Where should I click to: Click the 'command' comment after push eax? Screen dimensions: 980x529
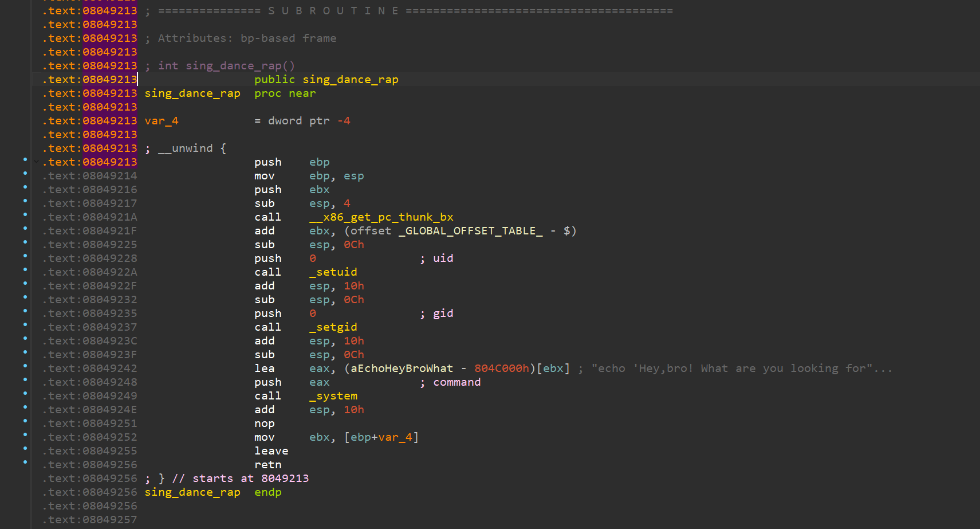coord(456,382)
